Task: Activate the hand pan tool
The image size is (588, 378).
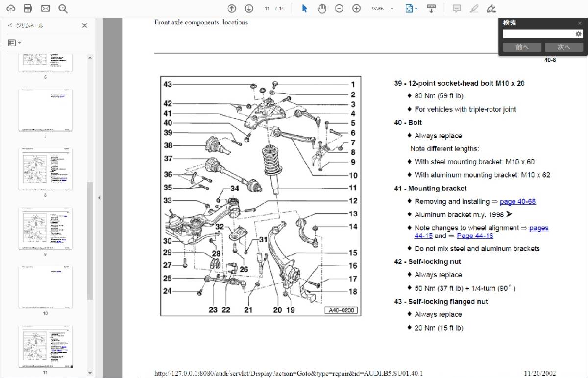Action: [x=321, y=8]
